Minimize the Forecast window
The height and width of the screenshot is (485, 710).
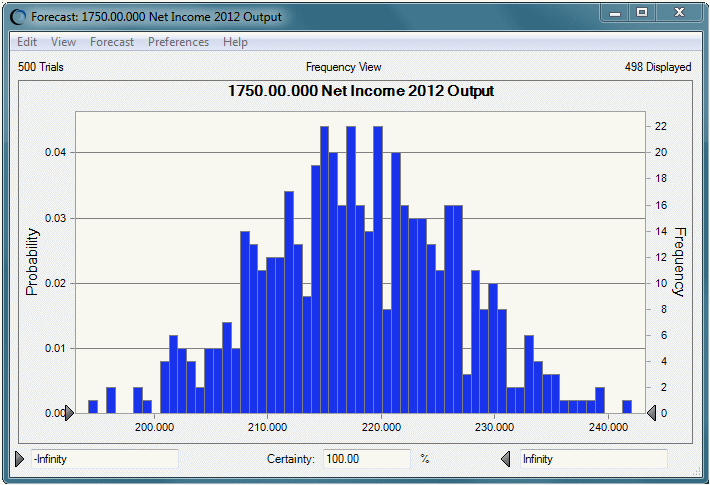point(614,13)
